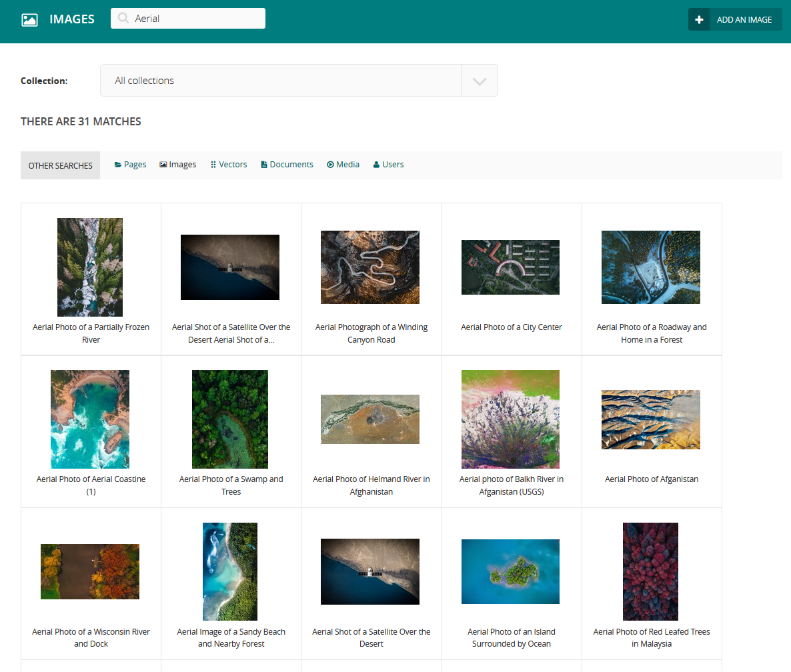Viewport: 791px width, 672px height.
Task: Open the All collections dropdown
Action: point(280,80)
